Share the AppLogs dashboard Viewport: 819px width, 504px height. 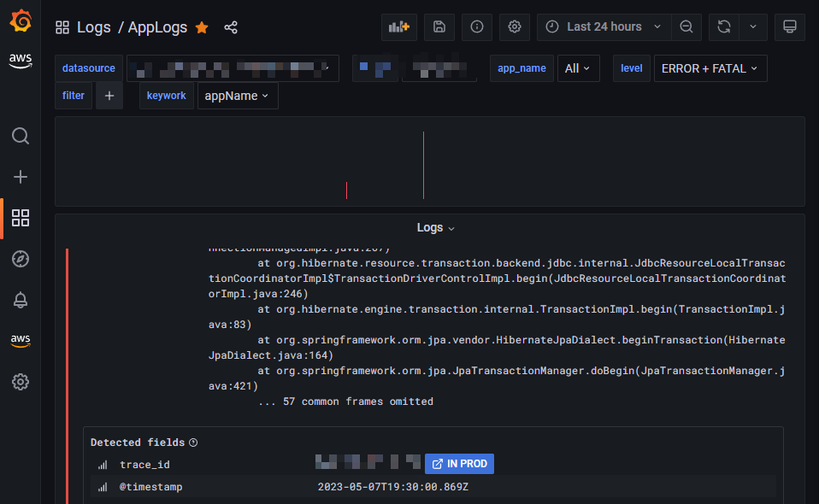click(231, 27)
